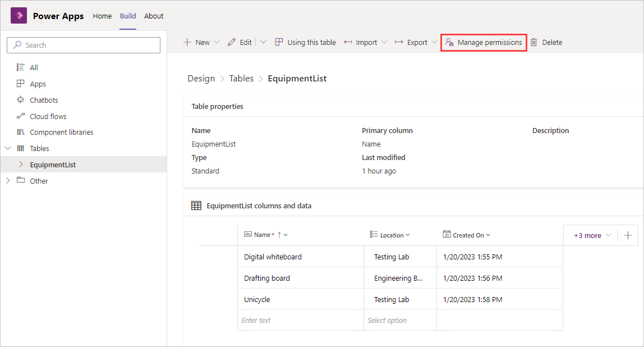
Task: Click the Other folder icon
Action: click(21, 180)
